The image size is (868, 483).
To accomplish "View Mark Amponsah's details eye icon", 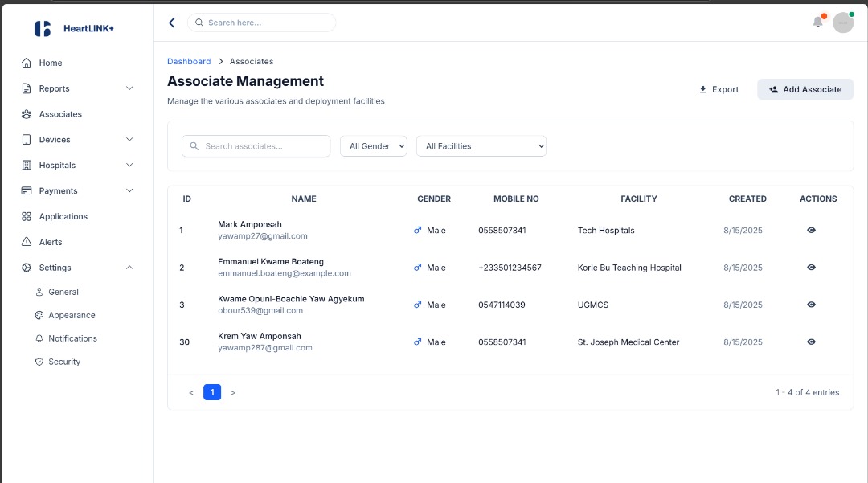I will pyautogui.click(x=811, y=230).
